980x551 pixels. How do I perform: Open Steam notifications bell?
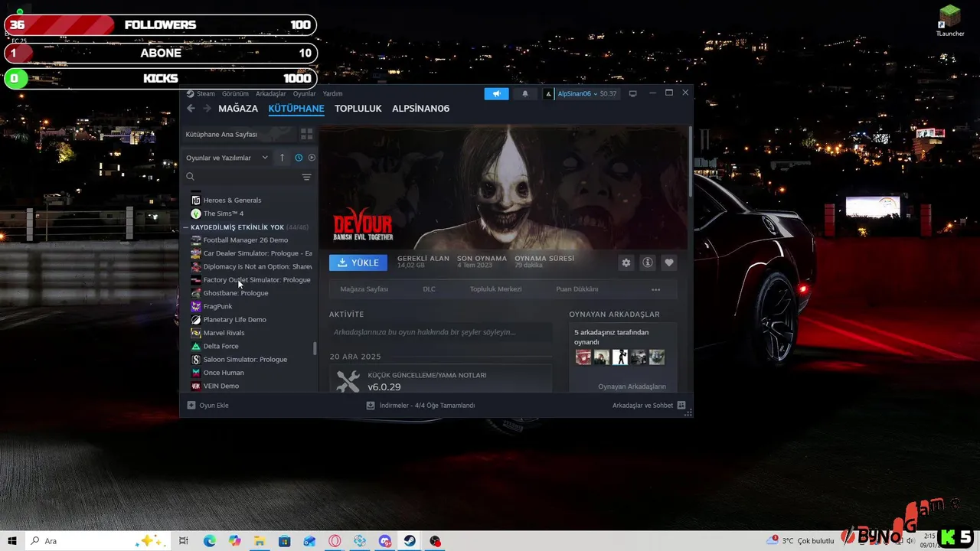525,93
